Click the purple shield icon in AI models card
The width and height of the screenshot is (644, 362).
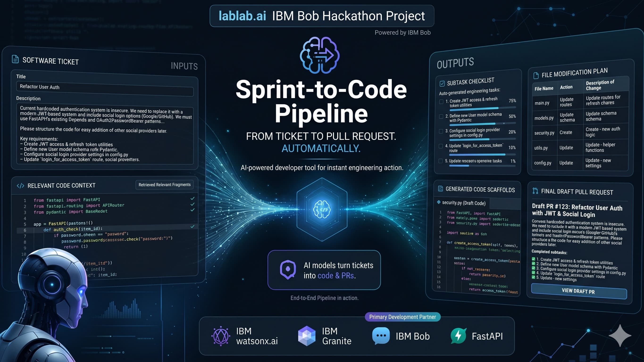tap(288, 270)
